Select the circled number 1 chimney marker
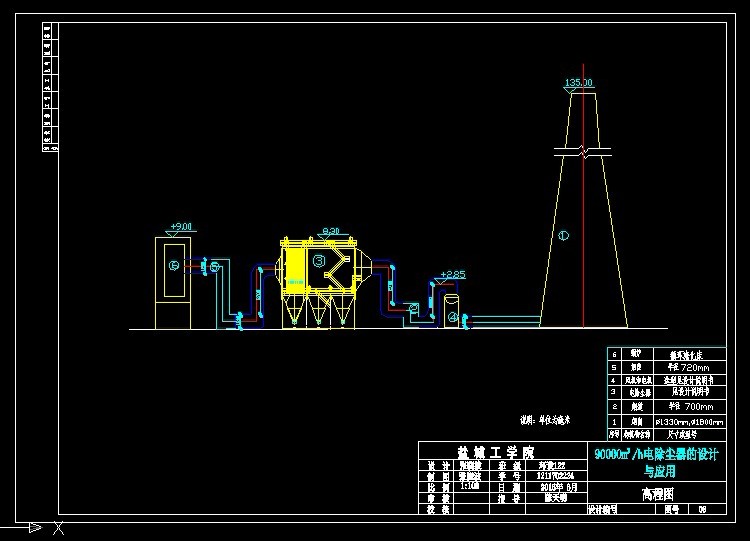The width and height of the screenshot is (750, 541). (563, 235)
